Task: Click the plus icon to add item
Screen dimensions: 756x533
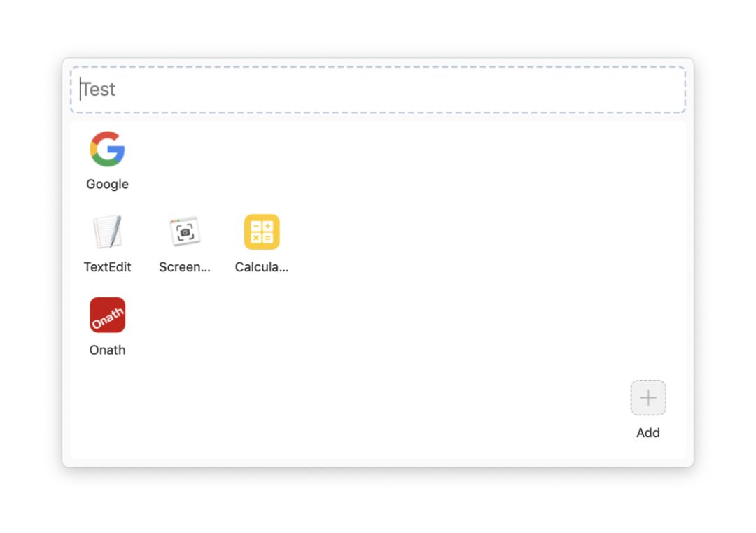Action: [648, 397]
